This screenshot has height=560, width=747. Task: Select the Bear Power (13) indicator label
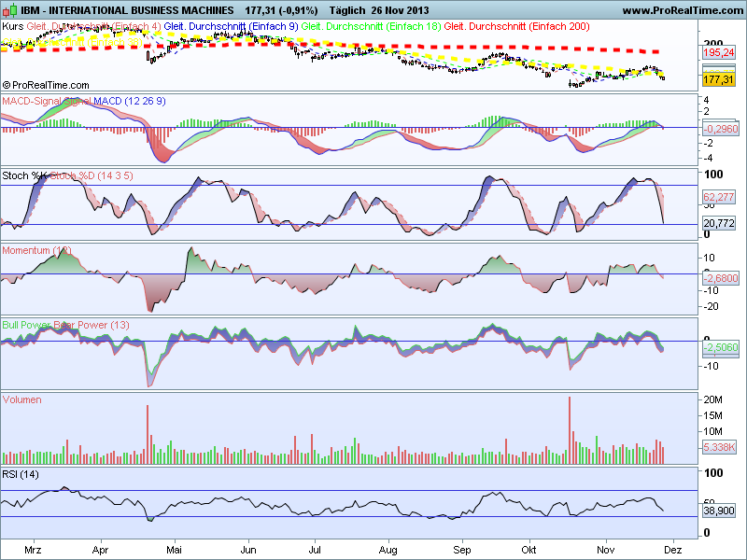pyautogui.click(x=91, y=325)
